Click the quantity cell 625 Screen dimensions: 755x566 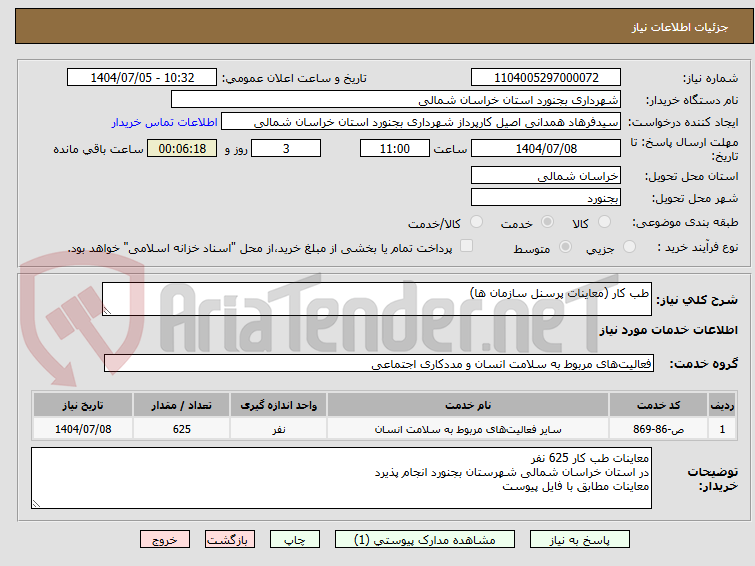[x=182, y=429]
